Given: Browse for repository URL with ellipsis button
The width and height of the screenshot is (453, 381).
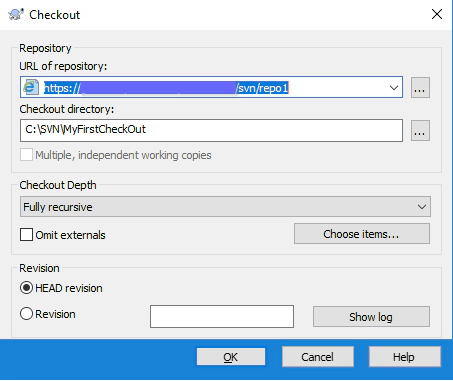Looking at the screenshot, I should point(420,87).
